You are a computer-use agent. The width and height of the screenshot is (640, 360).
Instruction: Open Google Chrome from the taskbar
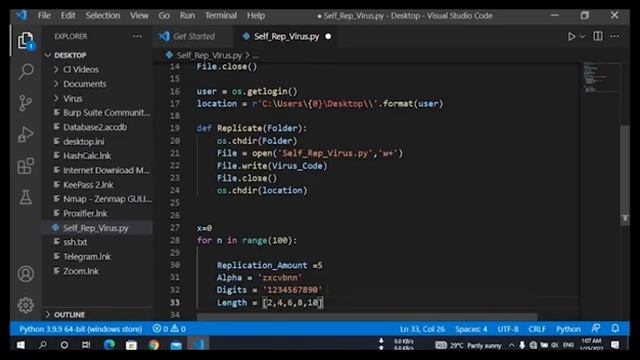pyautogui.click(x=153, y=345)
